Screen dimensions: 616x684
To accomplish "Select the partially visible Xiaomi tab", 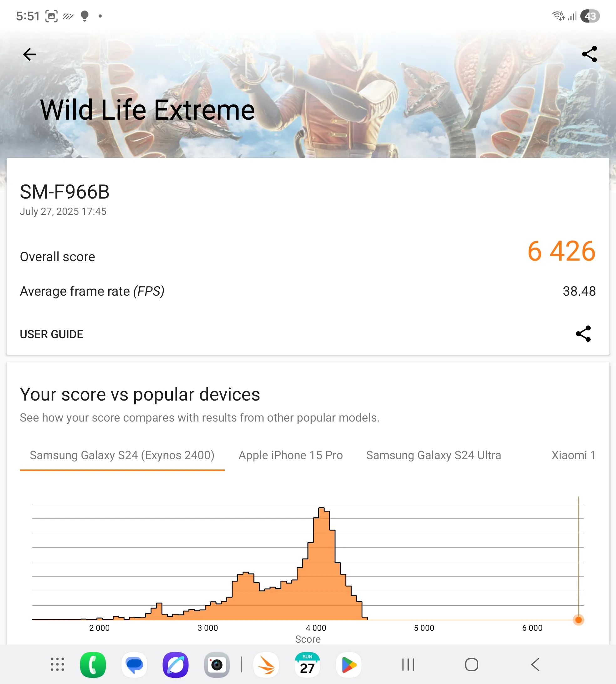I will click(x=573, y=455).
